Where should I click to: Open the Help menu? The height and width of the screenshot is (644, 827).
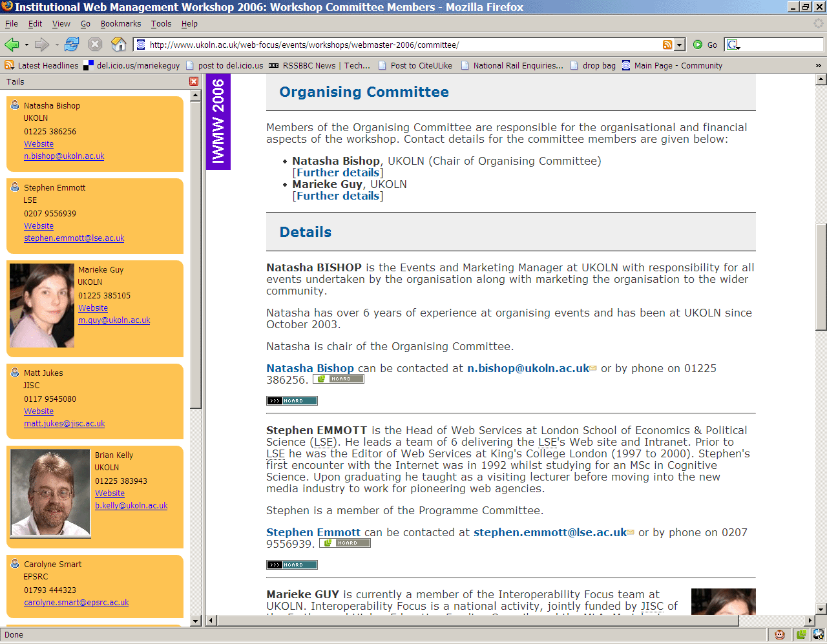tap(189, 24)
